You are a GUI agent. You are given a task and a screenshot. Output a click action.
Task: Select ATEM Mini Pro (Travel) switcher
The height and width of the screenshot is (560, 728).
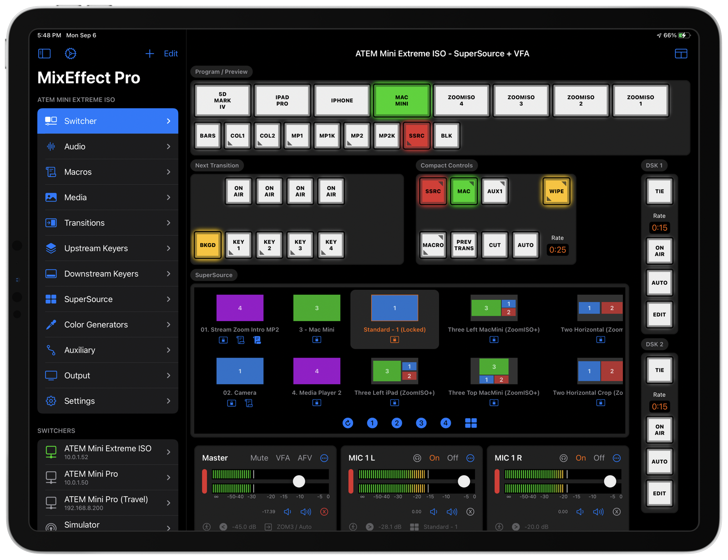pyautogui.click(x=108, y=503)
